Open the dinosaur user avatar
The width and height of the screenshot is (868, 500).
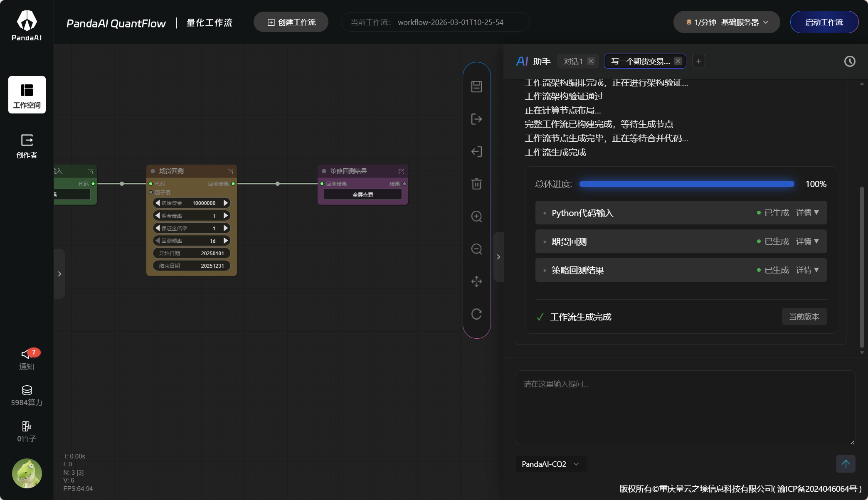tap(27, 473)
